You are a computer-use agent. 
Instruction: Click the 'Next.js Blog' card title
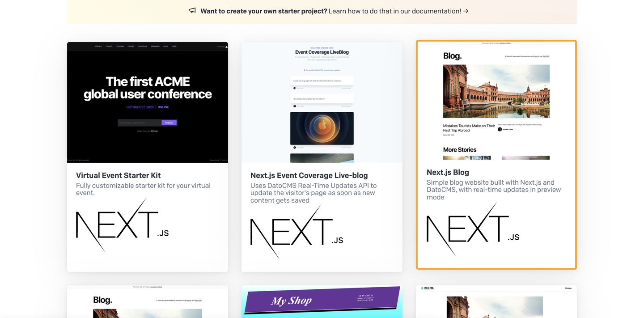(x=448, y=172)
